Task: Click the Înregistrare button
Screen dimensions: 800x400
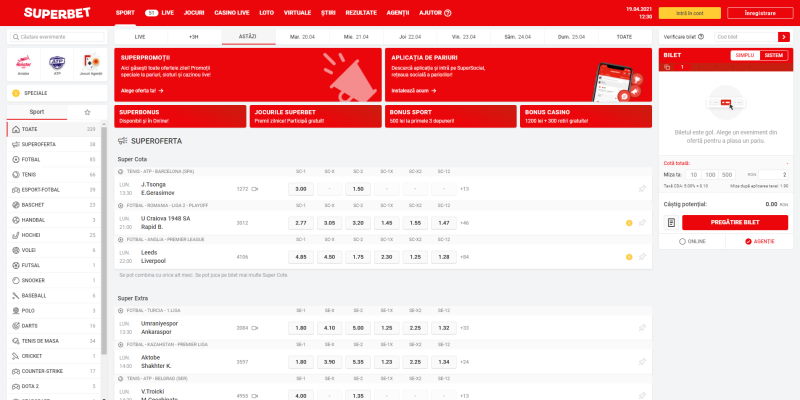Action: [760, 13]
